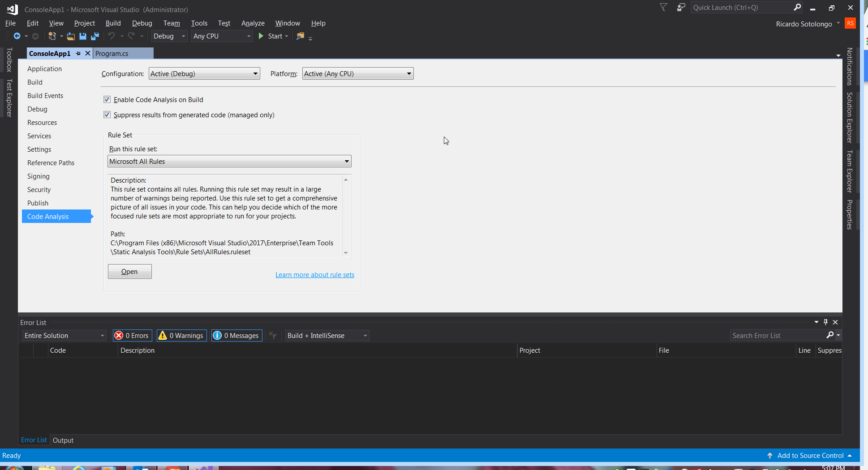Click the Visual Studio logo icon

(x=12, y=9)
